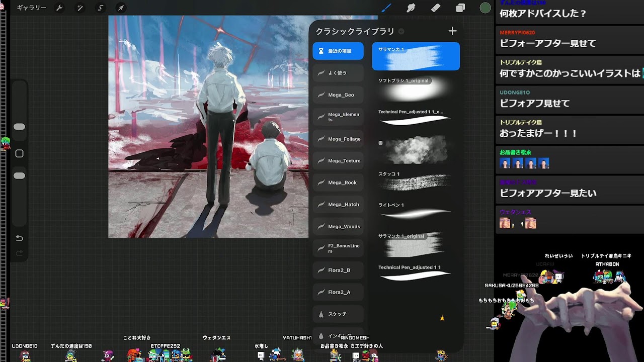Open the F2_BonusLiners brush set
Image resolution: width=644 pixels, height=362 pixels.
[338, 248]
